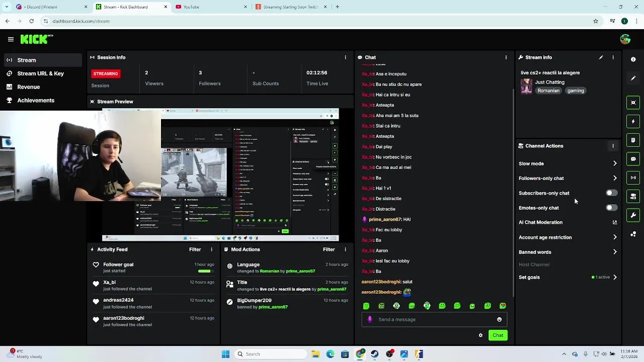Open Channel Actions three-dot options
The width and height of the screenshot is (644, 362).
point(613,146)
